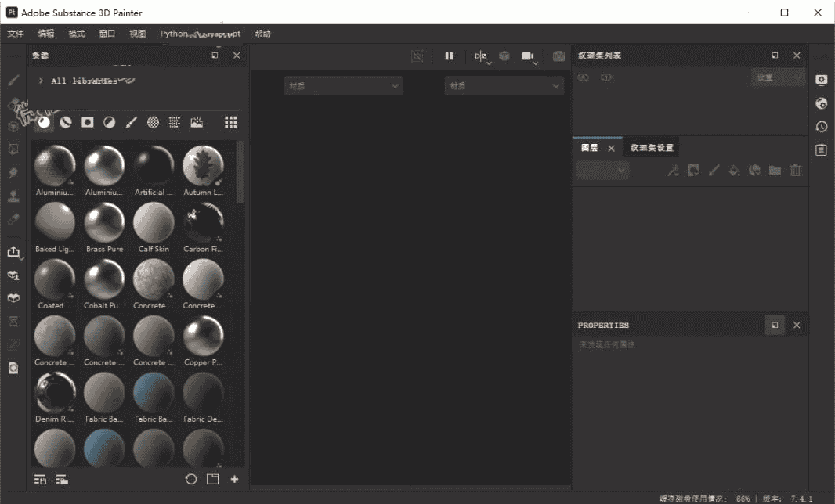Select the paint brush tool in left toolbar
The width and height of the screenshot is (835, 504).
[12, 79]
